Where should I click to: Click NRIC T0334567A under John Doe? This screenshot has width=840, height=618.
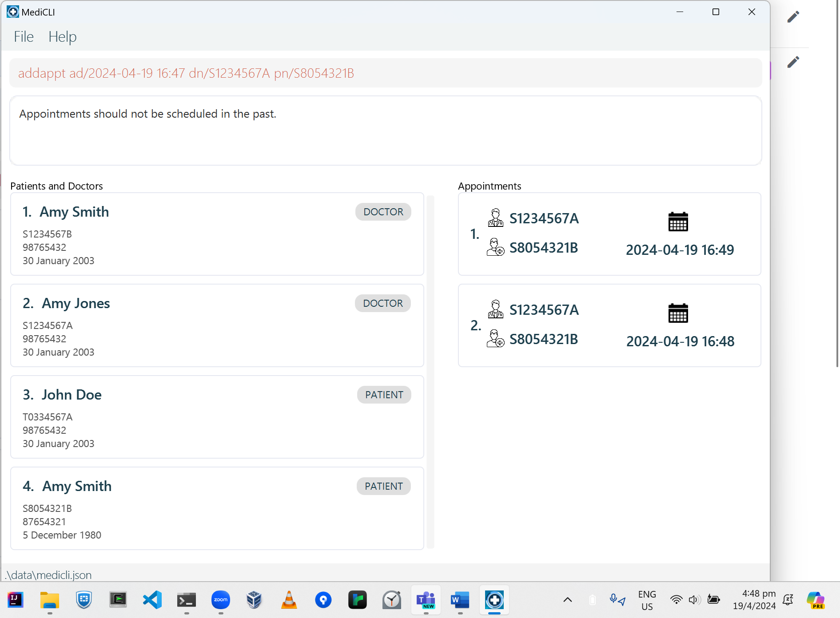coord(48,417)
